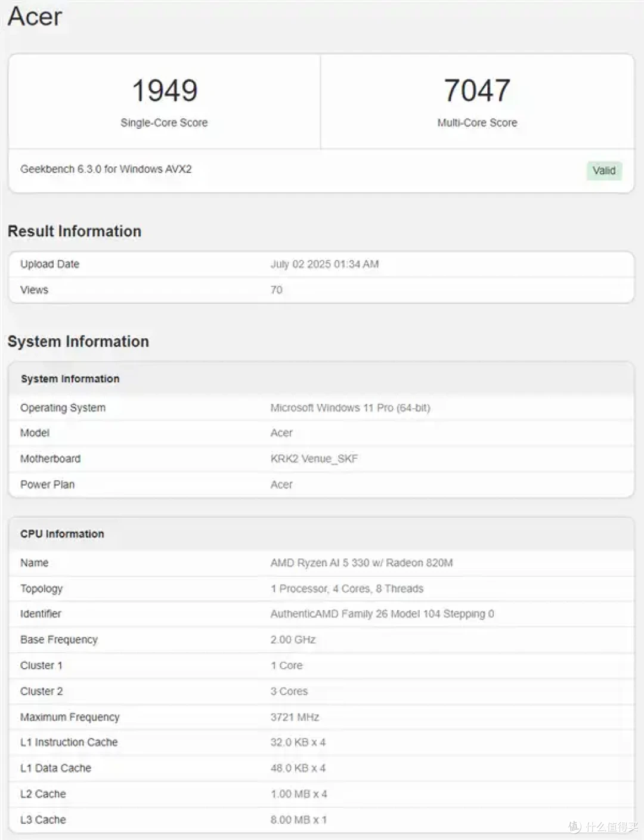The width and height of the screenshot is (644, 840).
Task: Click the Maximum Frequency 3721 MHz value
Action: (295, 717)
